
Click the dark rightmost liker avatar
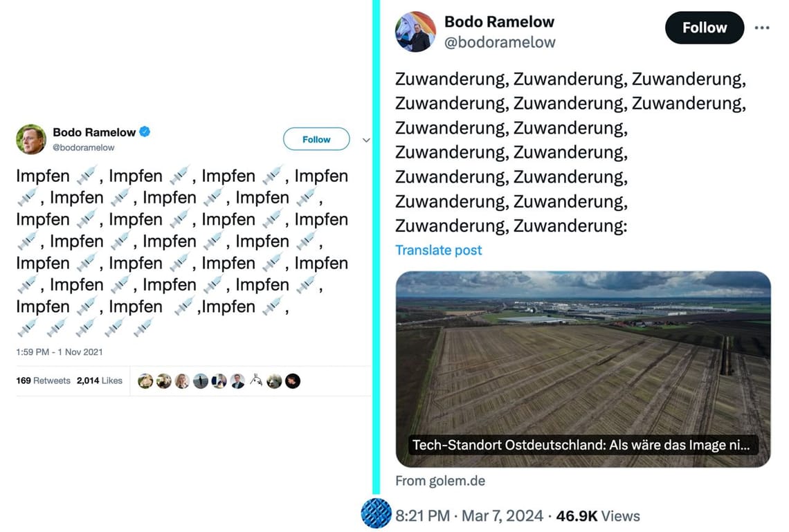(293, 380)
